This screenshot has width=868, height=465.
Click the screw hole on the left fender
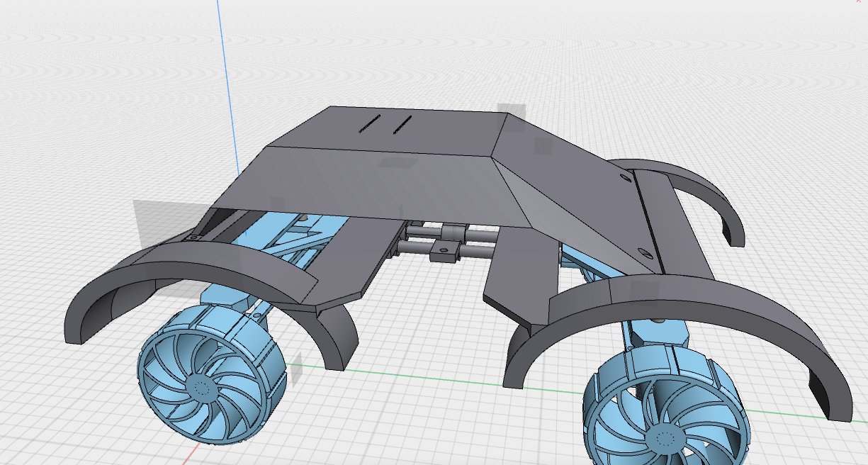tap(193, 237)
